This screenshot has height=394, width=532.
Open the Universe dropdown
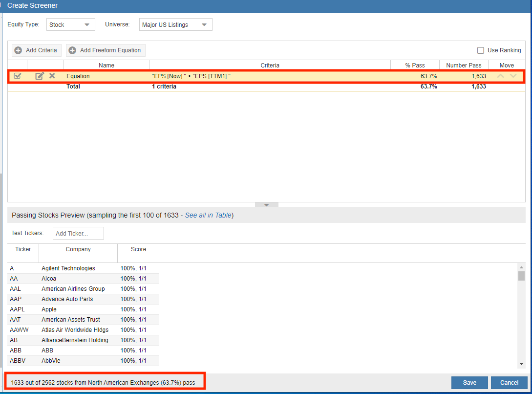(x=176, y=24)
